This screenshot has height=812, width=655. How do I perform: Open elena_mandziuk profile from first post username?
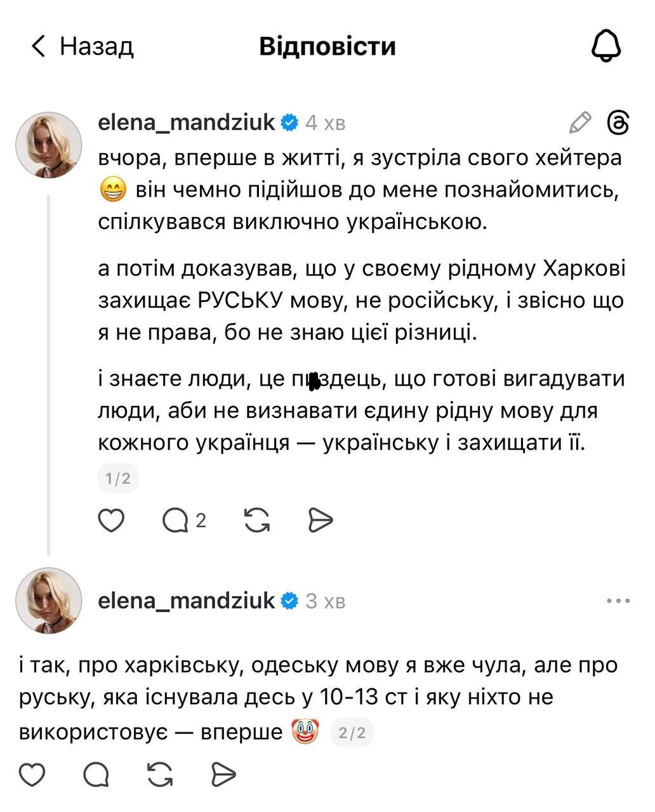point(186,122)
